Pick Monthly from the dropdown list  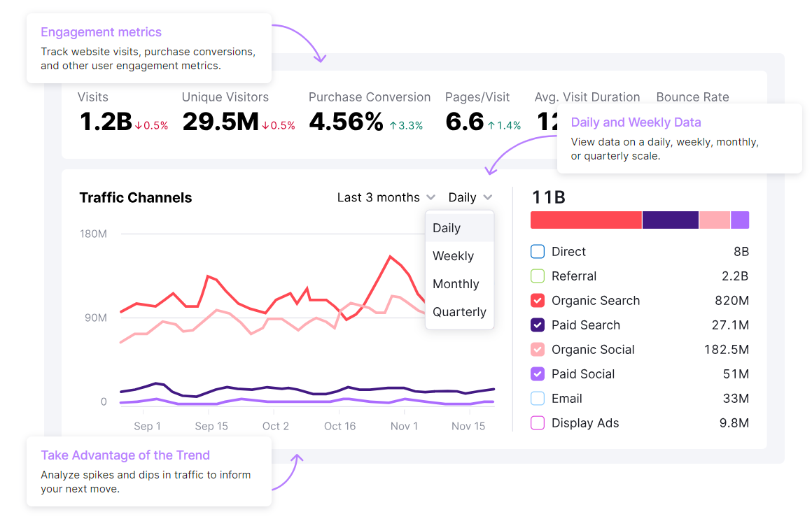click(459, 283)
